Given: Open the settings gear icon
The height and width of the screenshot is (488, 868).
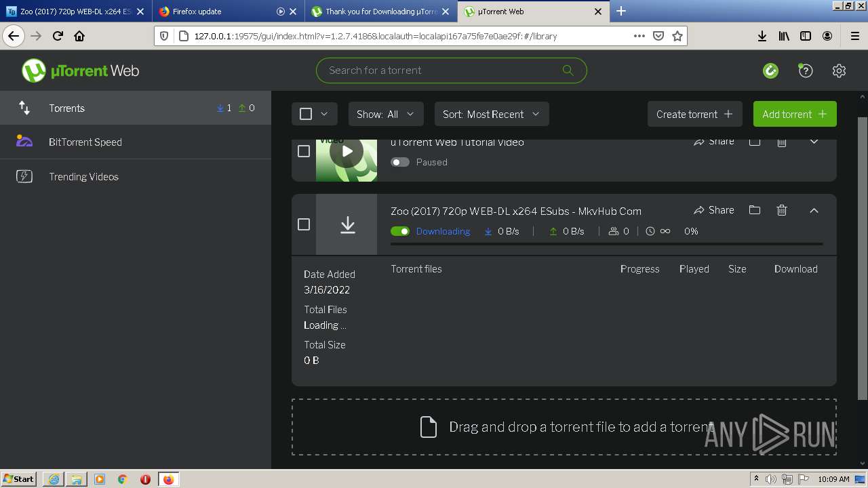Looking at the screenshot, I should [x=839, y=70].
